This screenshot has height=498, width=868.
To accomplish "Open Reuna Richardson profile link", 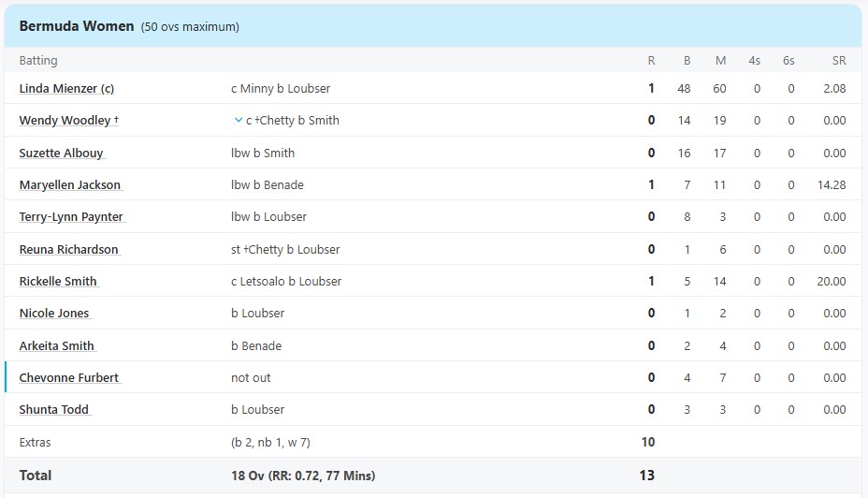I will point(68,250).
